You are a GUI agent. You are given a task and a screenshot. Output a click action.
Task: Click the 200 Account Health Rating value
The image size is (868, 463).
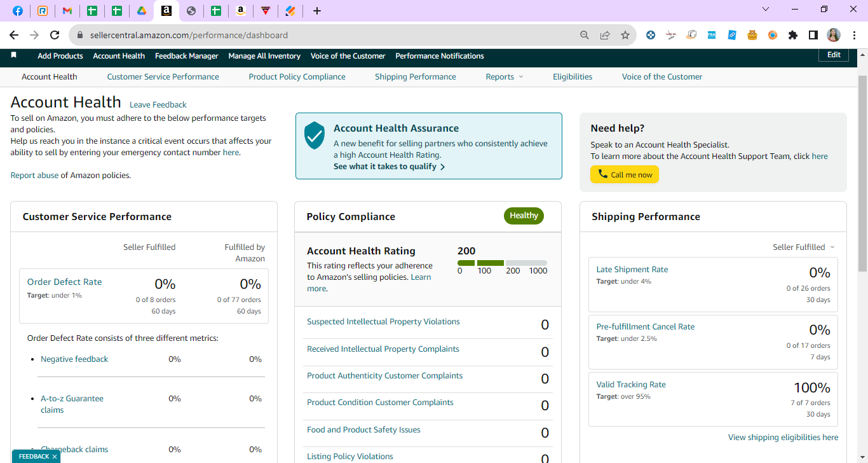click(x=466, y=251)
